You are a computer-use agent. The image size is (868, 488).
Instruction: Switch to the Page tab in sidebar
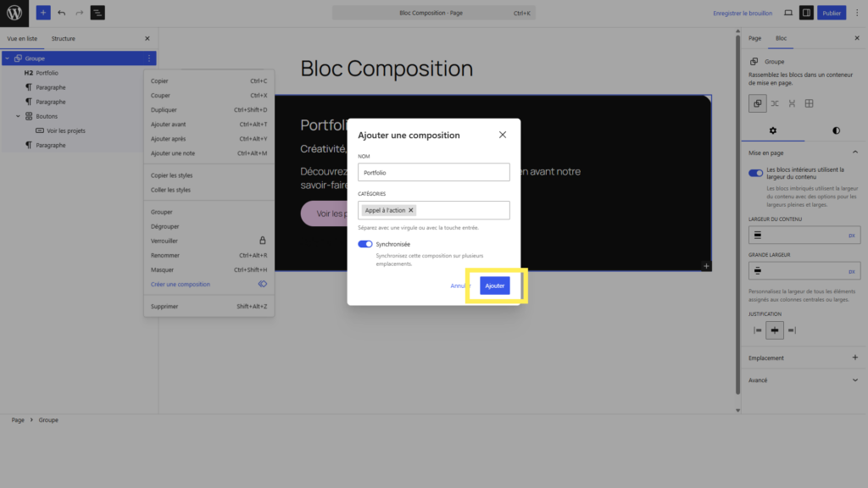tap(754, 38)
